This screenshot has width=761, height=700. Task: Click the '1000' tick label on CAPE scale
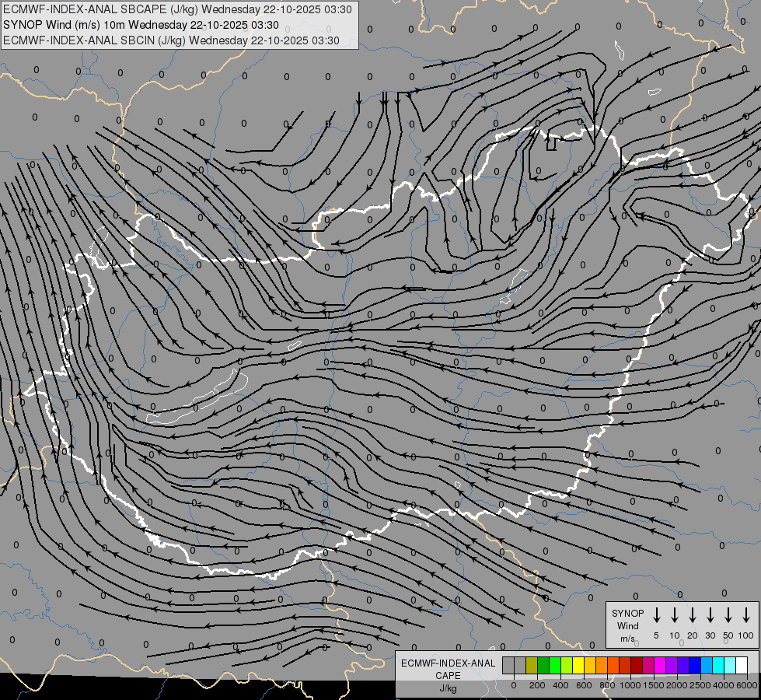[x=630, y=685]
